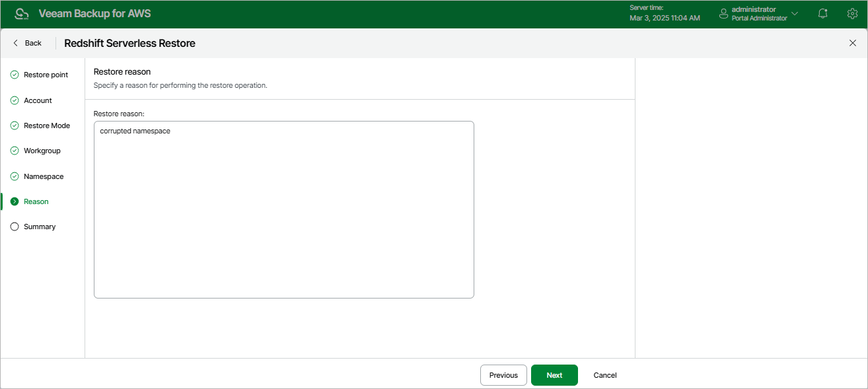
Task: Click the Veeam cloud logo icon
Action: [22, 14]
